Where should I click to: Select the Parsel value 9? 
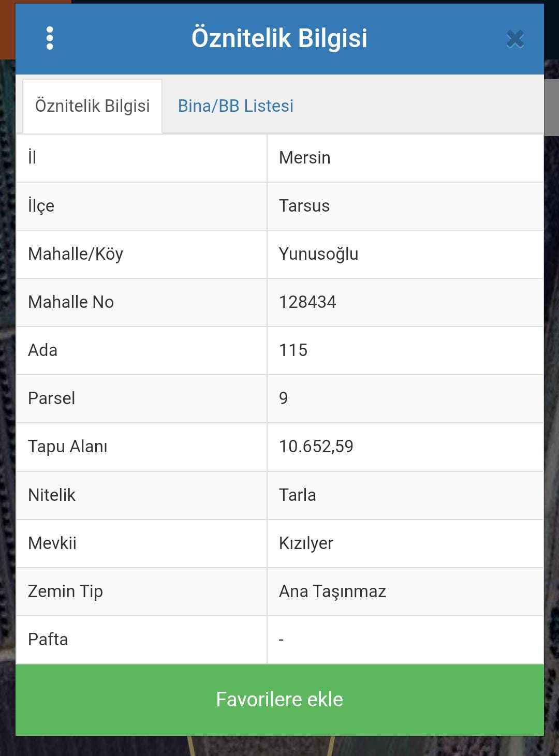(x=283, y=398)
